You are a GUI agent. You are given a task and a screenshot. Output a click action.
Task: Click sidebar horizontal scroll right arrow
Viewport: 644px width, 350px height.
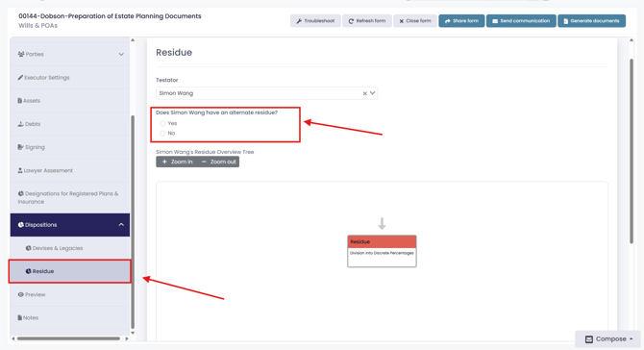point(127,338)
